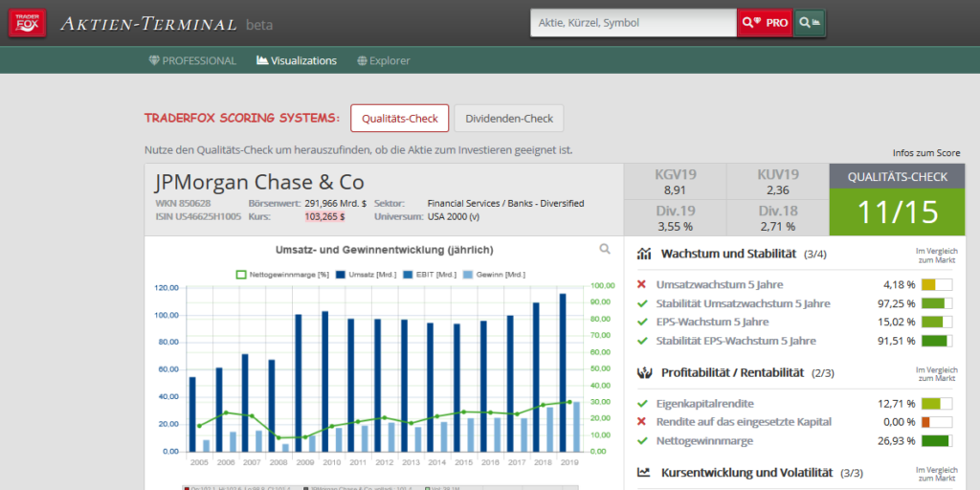This screenshot has height=490, width=980.
Task: Click the Wachstum und Stabilität section icon
Action: 644,254
